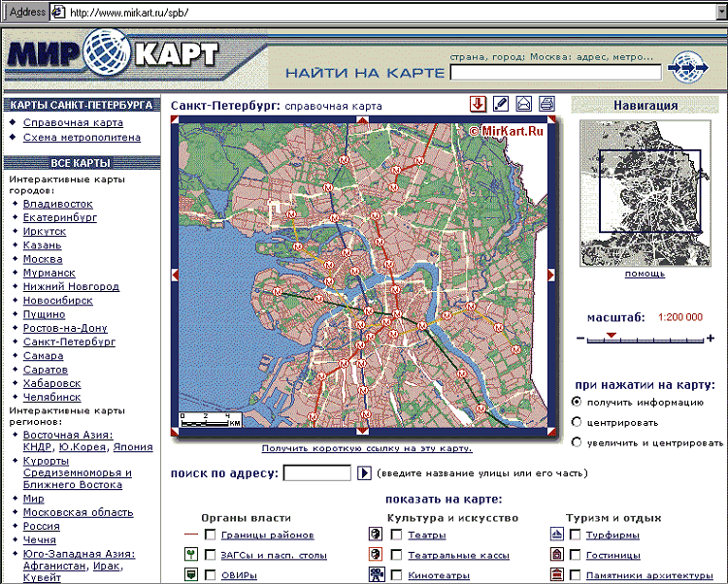Pan map east with right arrow
The width and height of the screenshot is (728, 585).
[x=551, y=275]
